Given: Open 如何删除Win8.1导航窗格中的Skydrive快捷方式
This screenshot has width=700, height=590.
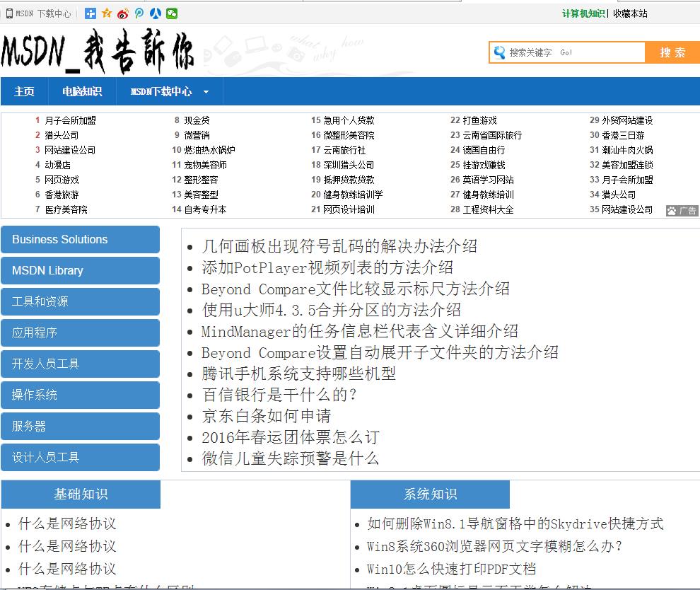Looking at the screenshot, I should coord(515,524).
